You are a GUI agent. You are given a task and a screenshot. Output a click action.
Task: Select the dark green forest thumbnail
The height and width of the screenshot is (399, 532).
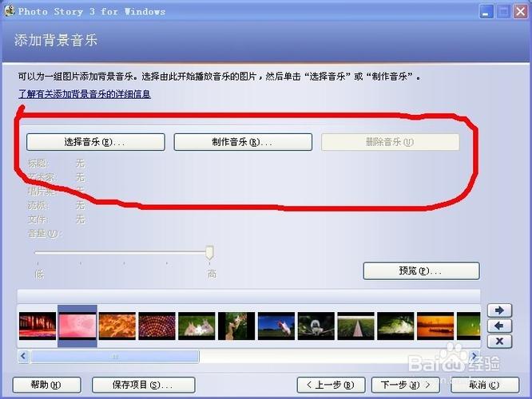click(x=395, y=326)
